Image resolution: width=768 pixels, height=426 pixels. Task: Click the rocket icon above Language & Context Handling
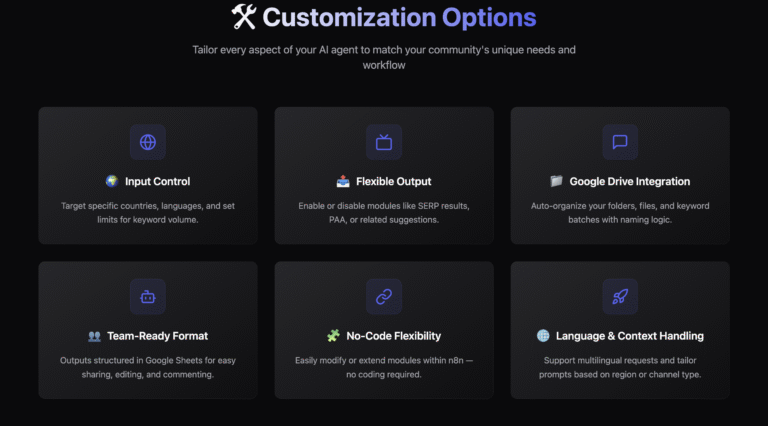point(620,297)
